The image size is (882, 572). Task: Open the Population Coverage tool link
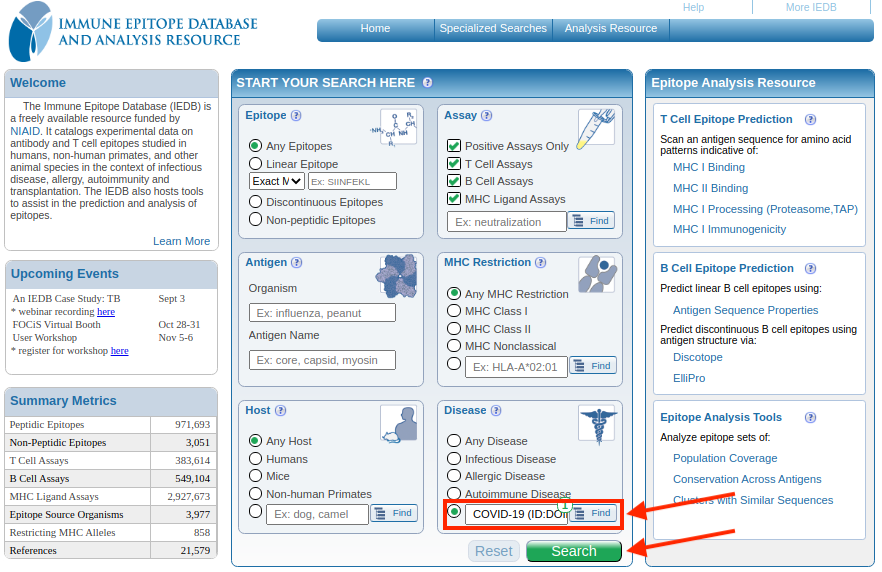click(725, 458)
